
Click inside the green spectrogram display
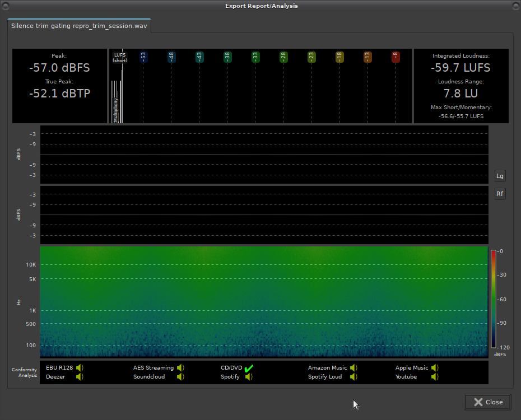pyautogui.click(x=263, y=301)
